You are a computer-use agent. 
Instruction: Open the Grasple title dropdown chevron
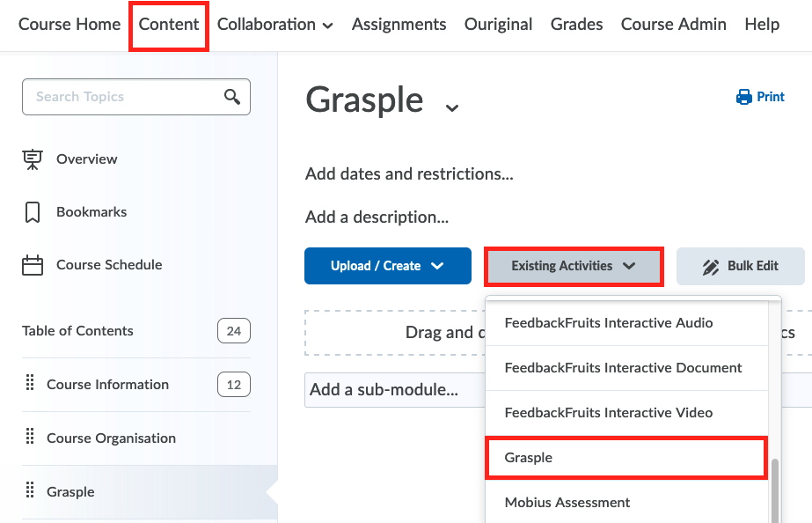tap(452, 108)
